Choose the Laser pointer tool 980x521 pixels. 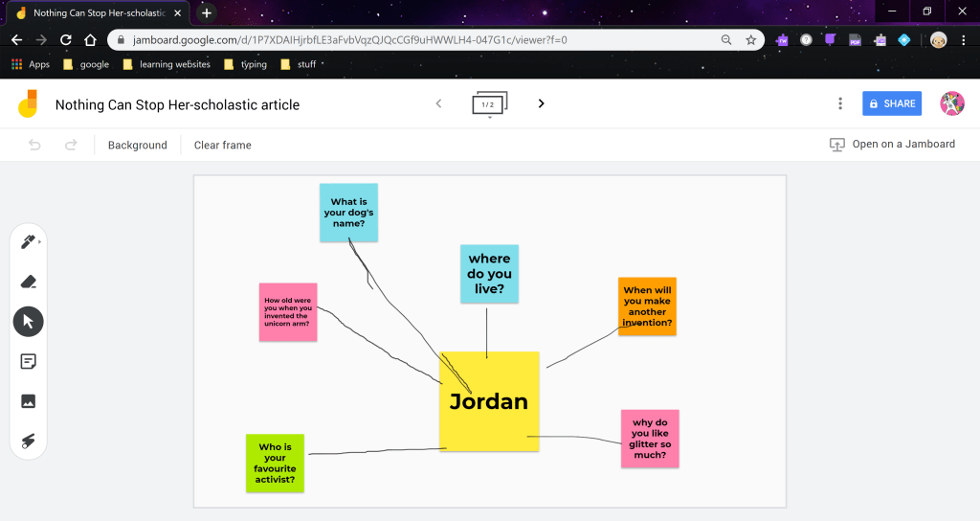coord(28,441)
